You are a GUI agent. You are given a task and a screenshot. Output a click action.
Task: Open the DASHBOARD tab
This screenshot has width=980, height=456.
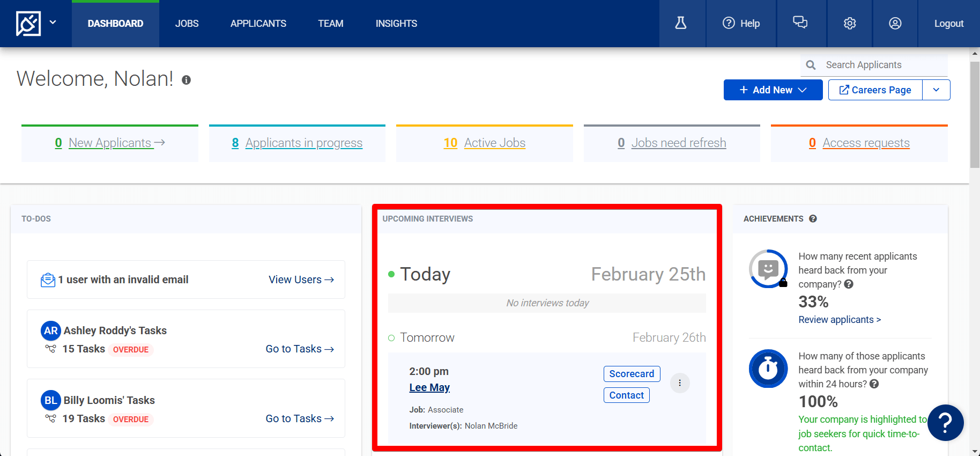tap(115, 24)
